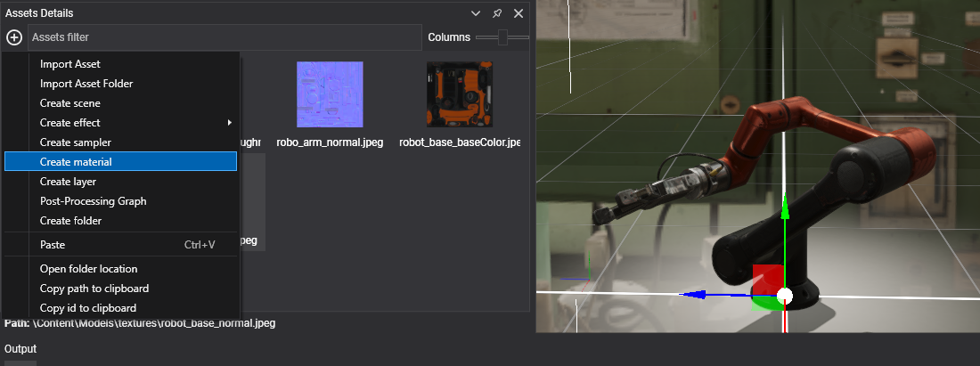Click Open folder location option
980x366 pixels.
click(88, 269)
